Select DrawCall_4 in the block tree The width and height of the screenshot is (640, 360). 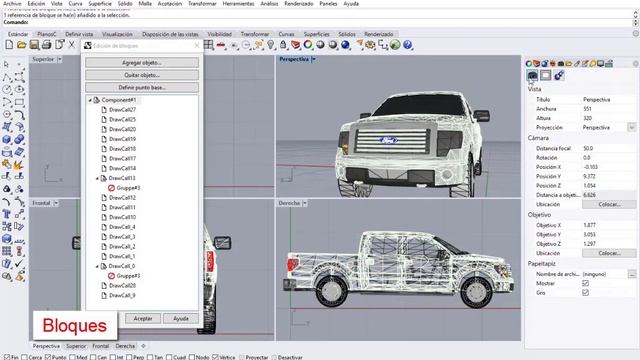point(122,227)
